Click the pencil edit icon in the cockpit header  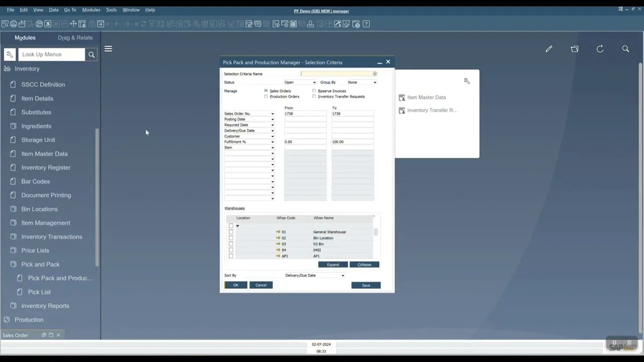pyautogui.click(x=549, y=49)
